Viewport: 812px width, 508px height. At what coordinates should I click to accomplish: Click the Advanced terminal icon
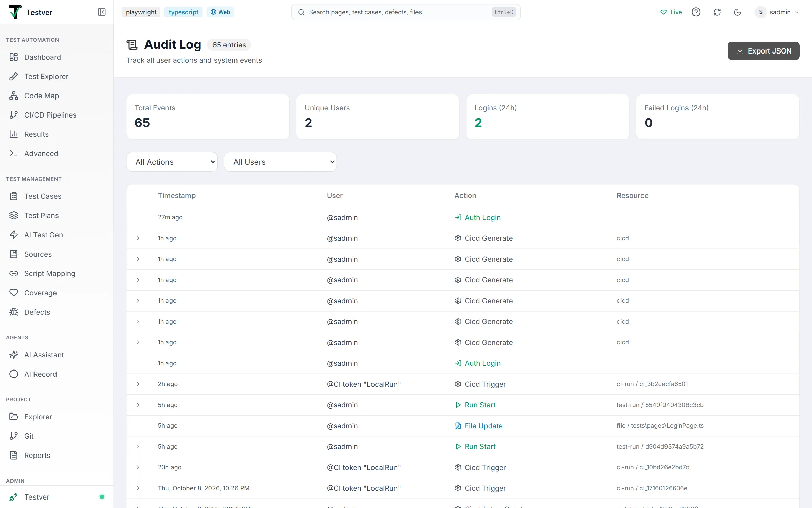pyautogui.click(x=14, y=153)
